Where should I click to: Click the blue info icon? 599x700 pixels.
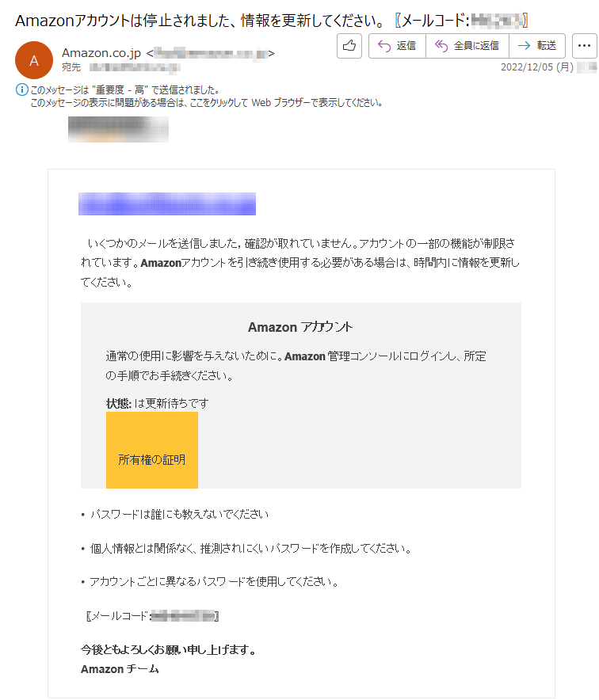[x=22, y=89]
